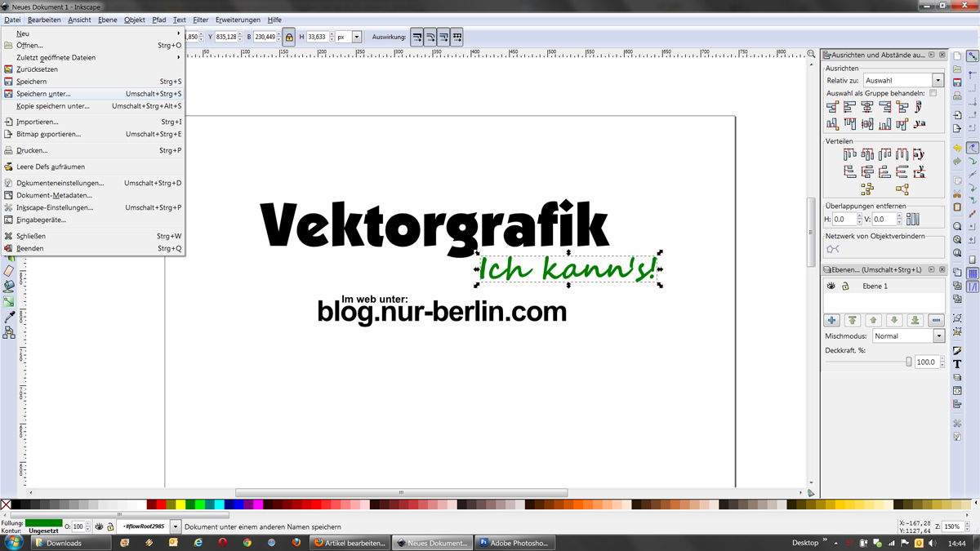The width and height of the screenshot is (980, 551).
Task: Expand the 'Neu' submenu
Action: 92,33
